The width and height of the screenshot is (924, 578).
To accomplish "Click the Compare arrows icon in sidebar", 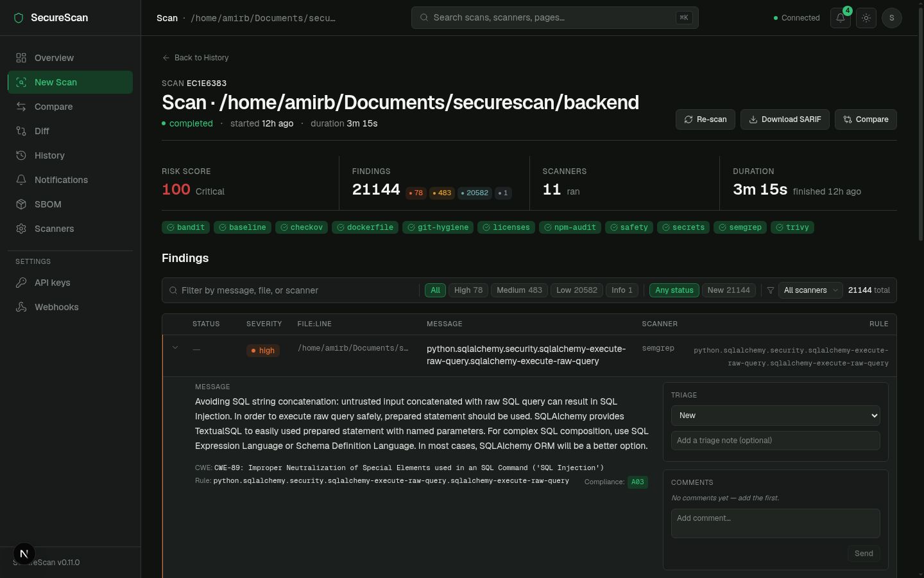I will point(21,107).
